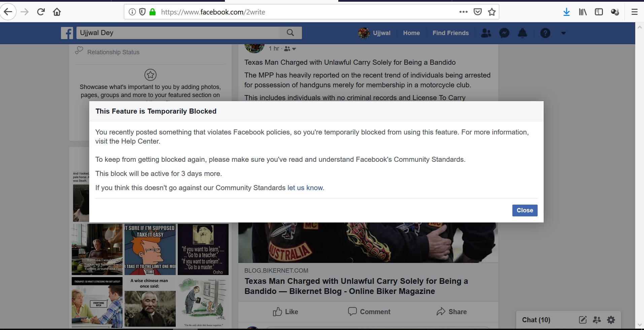Click the browser forward arrow button
644x330 pixels.
click(25, 12)
